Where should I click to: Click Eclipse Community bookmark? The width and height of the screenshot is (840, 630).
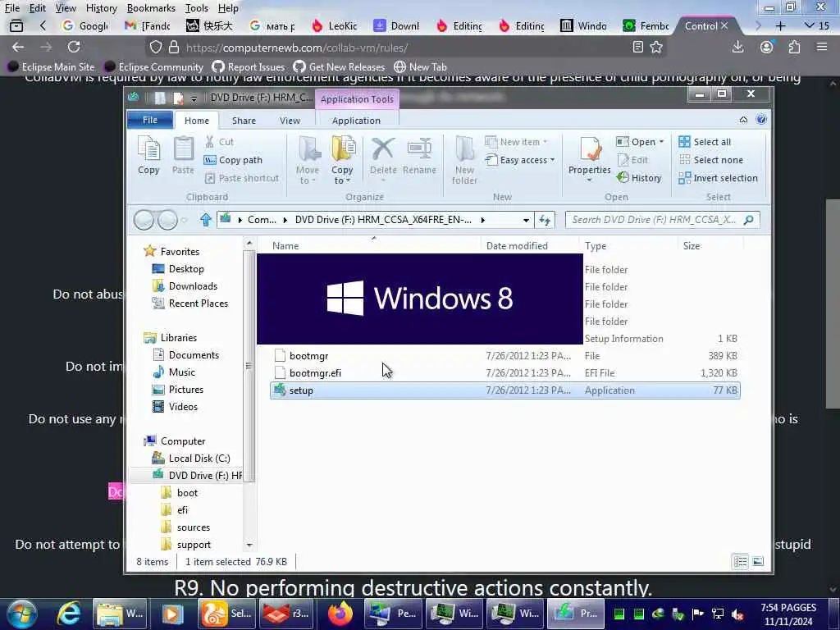[153, 67]
